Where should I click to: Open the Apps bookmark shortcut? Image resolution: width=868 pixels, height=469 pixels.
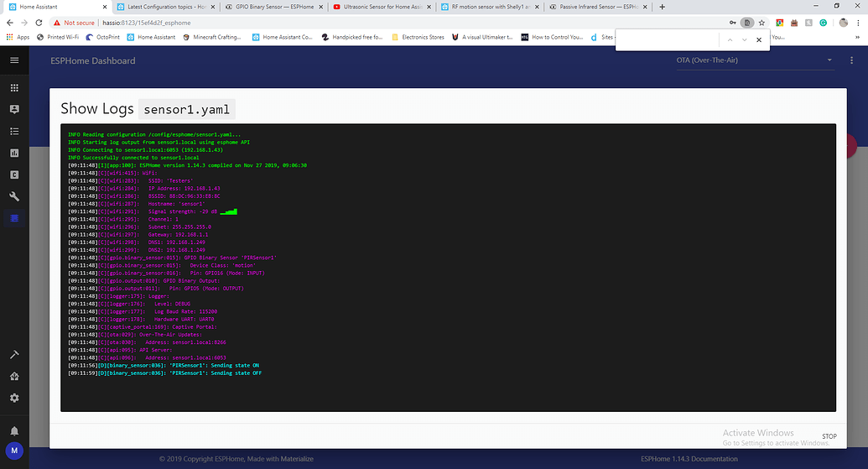coord(18,37)
